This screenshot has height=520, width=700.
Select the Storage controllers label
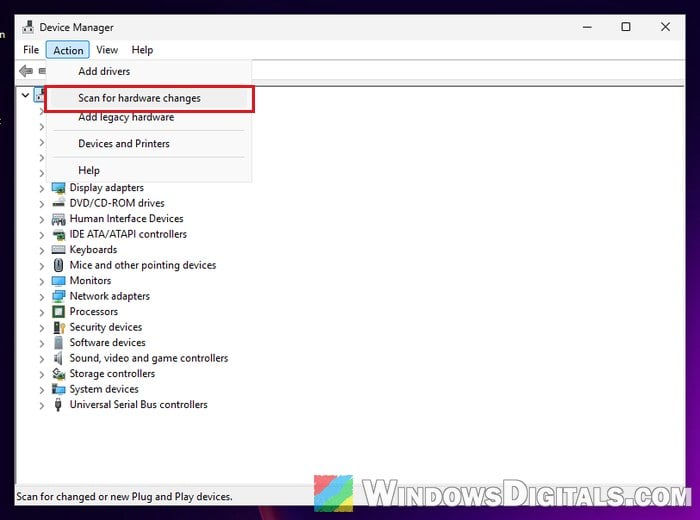pos(112,374)
